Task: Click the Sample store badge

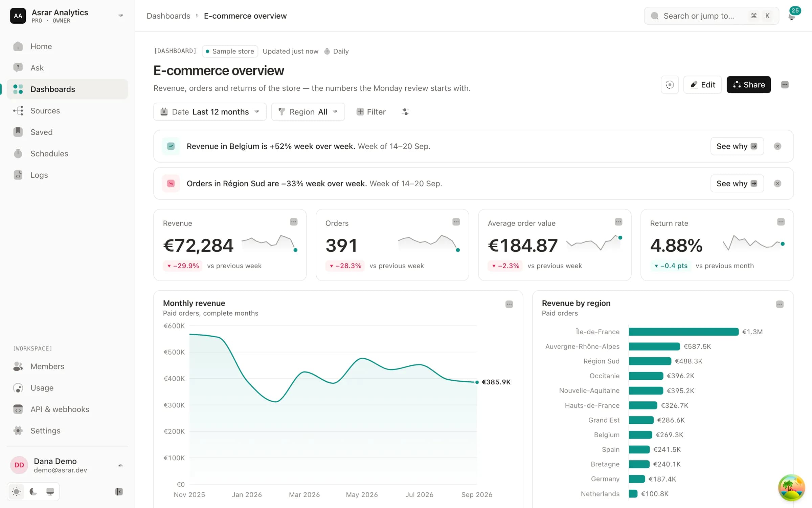Action: pyautogui.click(x=230, y=51)
